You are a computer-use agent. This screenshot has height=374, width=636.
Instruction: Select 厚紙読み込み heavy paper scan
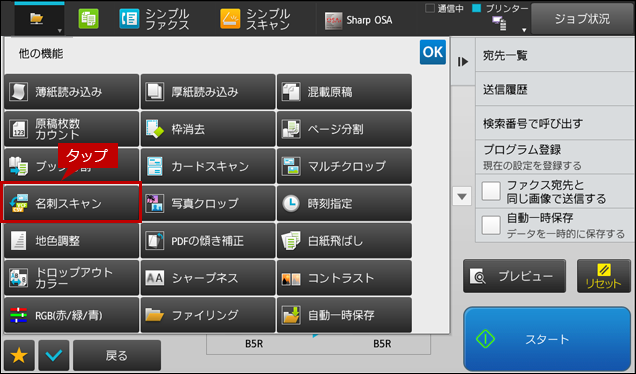208,92
